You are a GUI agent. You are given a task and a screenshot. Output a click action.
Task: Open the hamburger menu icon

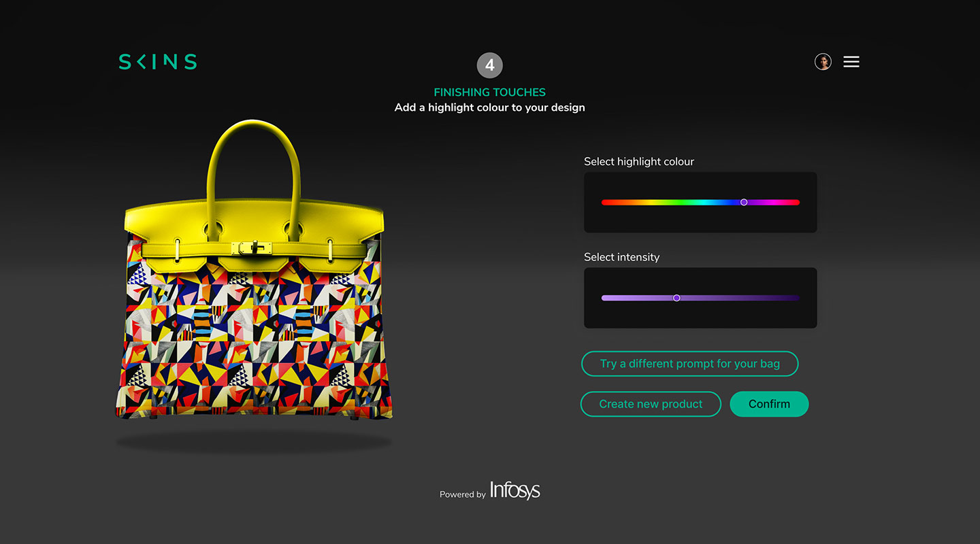[851, 62]
